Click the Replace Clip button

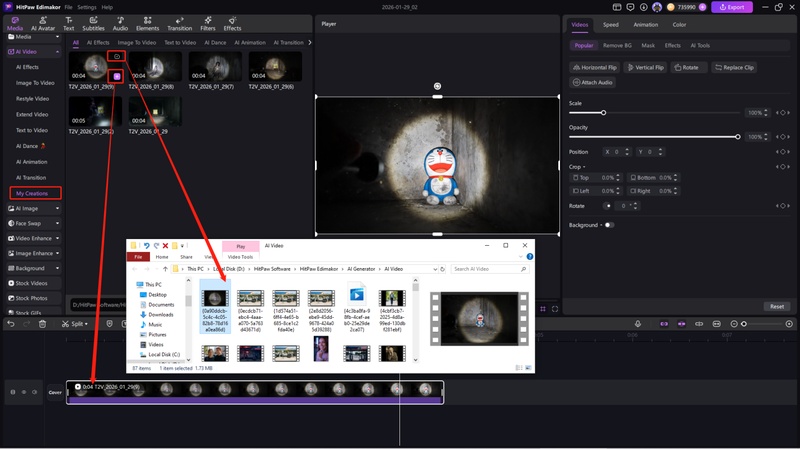click(734, 67)
